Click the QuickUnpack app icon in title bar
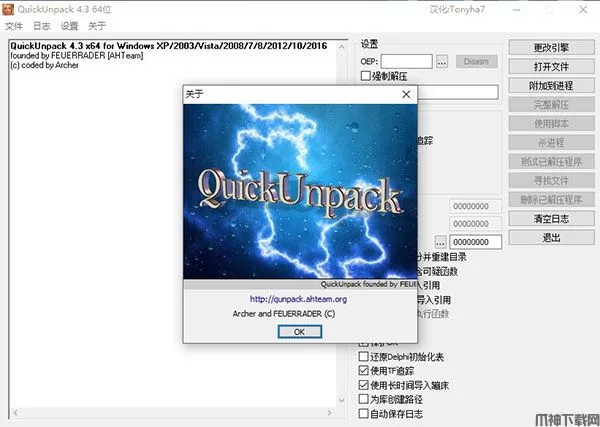This screenshot has height=427, width=600. pos(8,9)
